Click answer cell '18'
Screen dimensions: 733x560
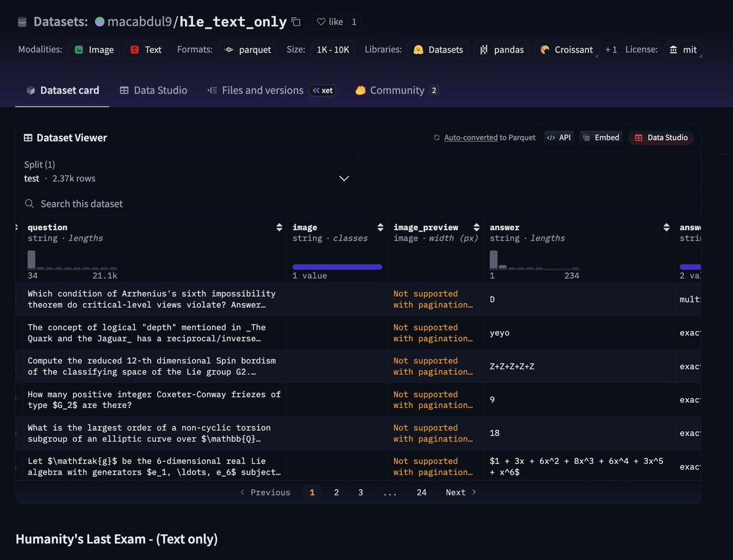tap(580, 434)
